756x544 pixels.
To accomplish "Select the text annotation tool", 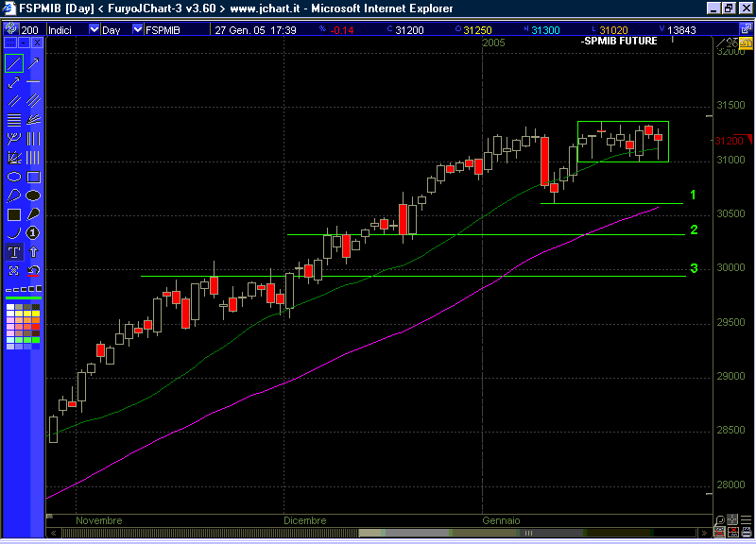I will [x=14, y=252].
